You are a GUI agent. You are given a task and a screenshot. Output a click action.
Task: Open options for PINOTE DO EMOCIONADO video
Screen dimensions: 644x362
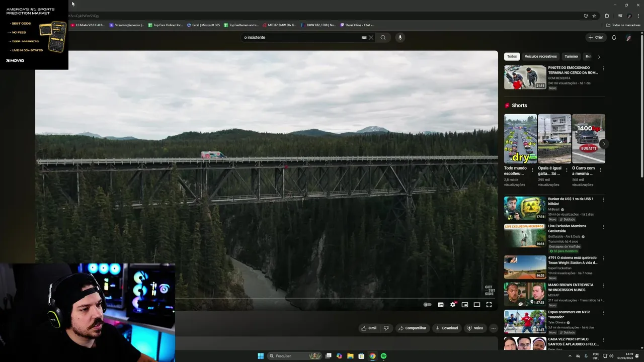pyautogui.click(x=603, y=68)
